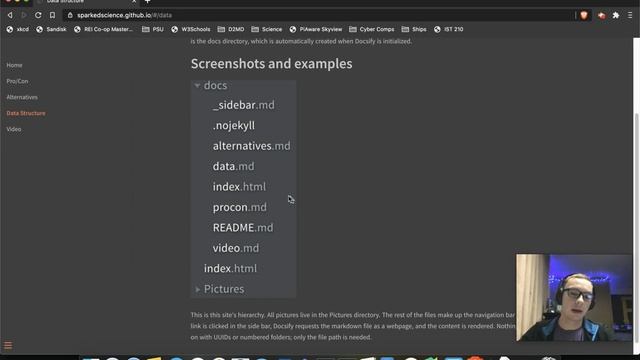Open the Brave shields lion icon
Screen dimensions: 640x360
(x=584, y=15)
